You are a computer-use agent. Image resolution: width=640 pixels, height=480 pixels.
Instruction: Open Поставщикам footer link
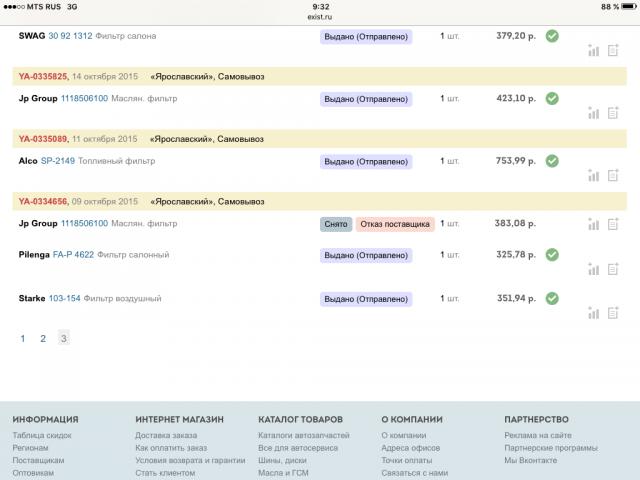point(38,460)
